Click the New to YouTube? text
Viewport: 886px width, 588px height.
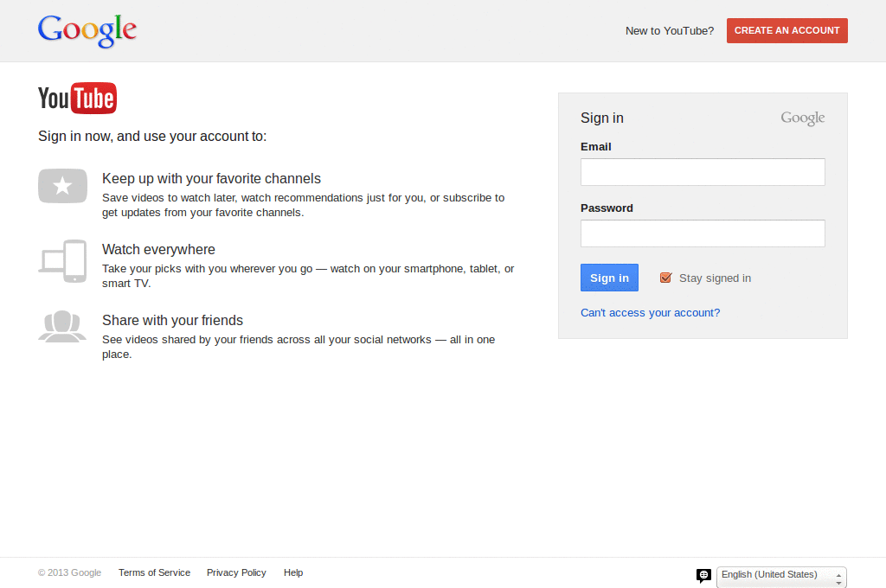click(670, 31)
